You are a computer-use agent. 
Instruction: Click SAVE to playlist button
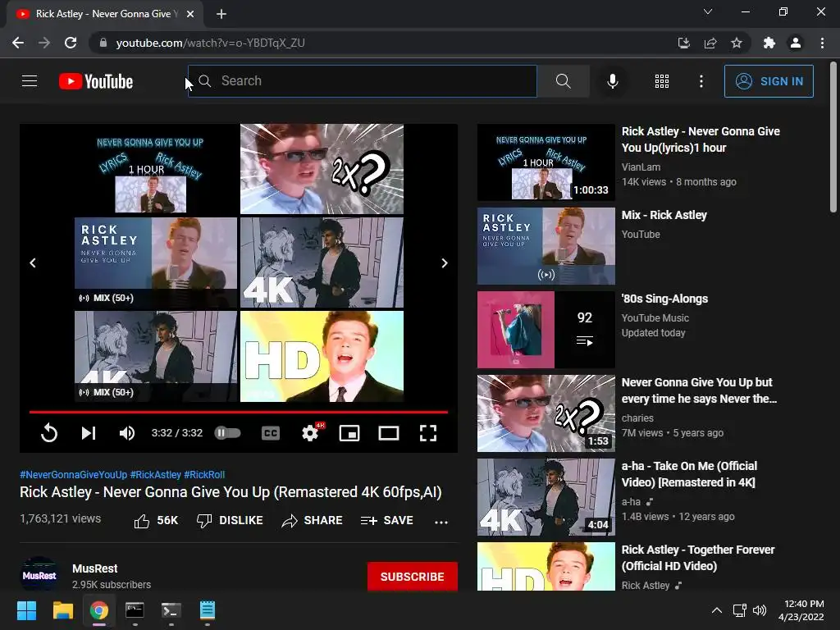click(x=387, y=520)
